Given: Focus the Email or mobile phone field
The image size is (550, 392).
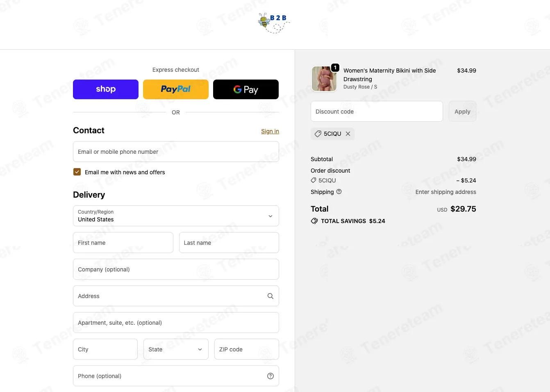Looking at the screenshot, I should tap(176, 152).
